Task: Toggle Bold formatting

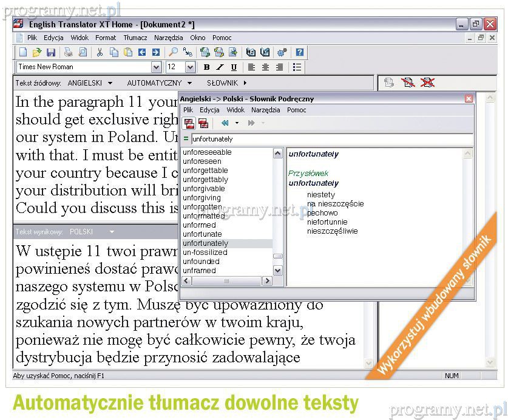Action: [206, 67]
